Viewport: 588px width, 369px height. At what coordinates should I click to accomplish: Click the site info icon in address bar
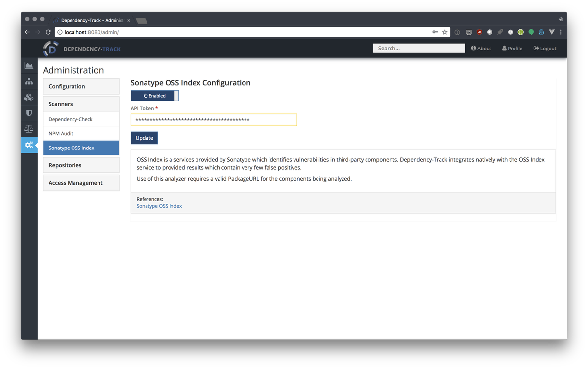(60, 32)
